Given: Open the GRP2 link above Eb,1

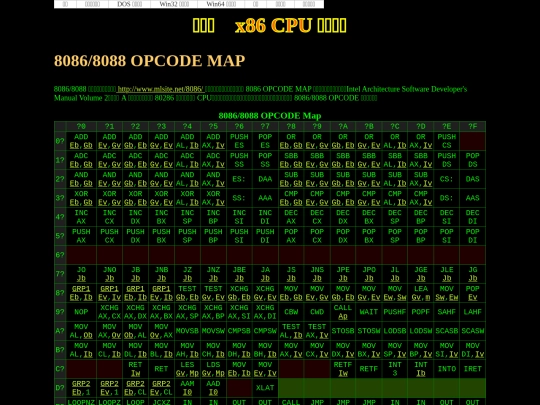Looking at the screenshot, I should (x=81, y=384).
